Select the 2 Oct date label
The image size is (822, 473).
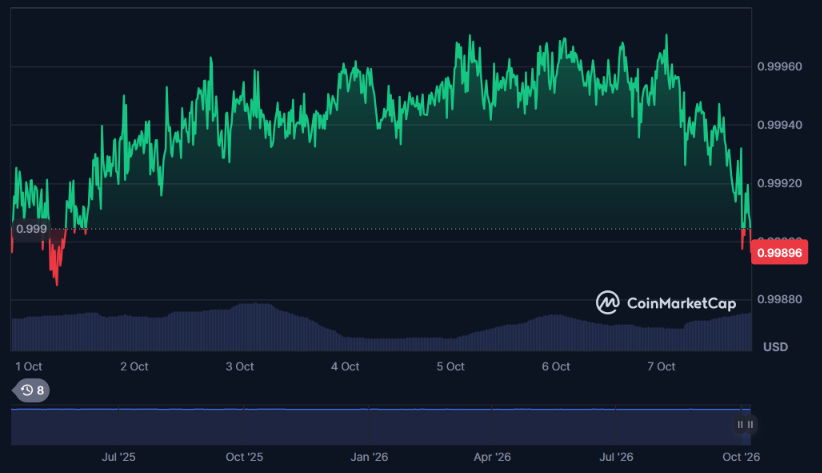point(134,367)
